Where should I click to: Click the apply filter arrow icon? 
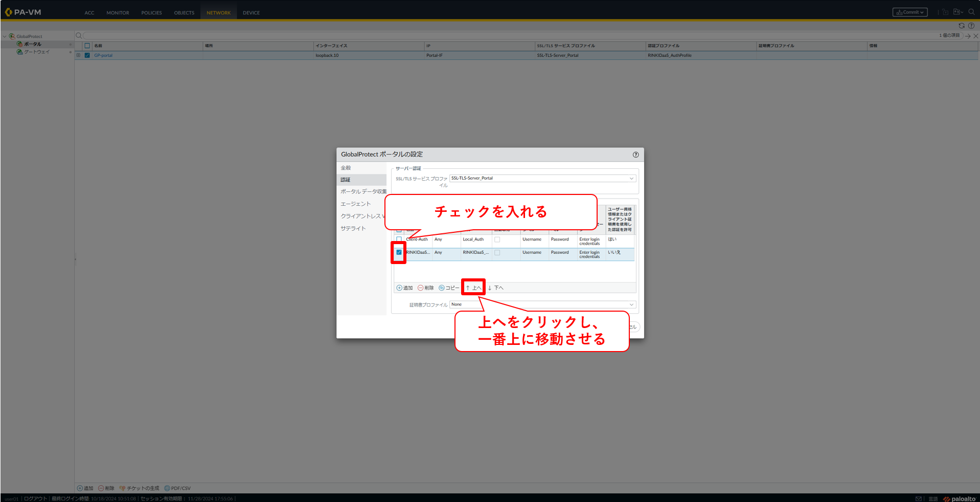968,36
